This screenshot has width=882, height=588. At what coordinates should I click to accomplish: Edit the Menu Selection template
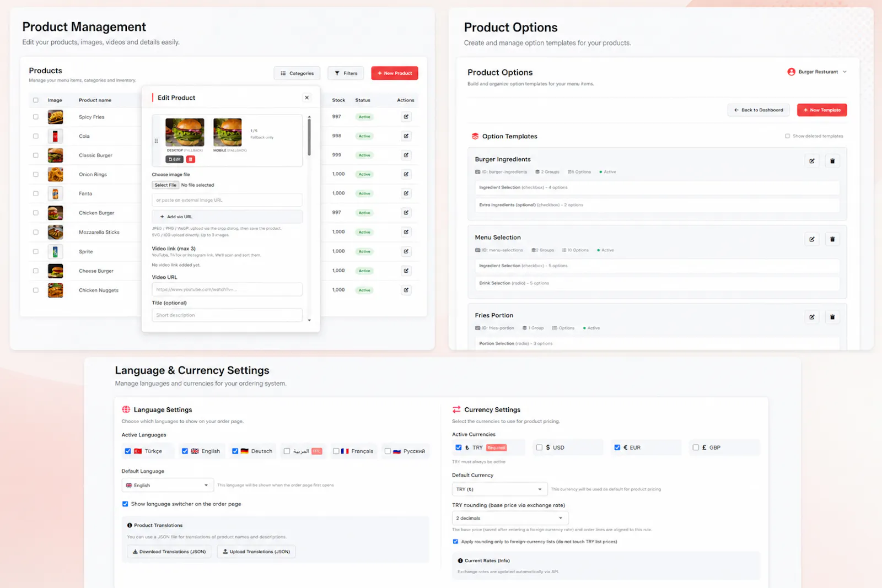[x=812, y=239]
